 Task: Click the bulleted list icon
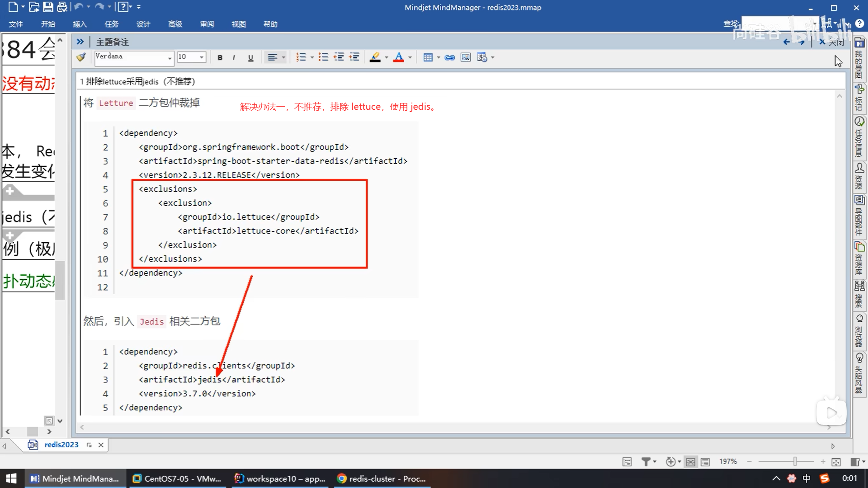[x=323, y=57]
